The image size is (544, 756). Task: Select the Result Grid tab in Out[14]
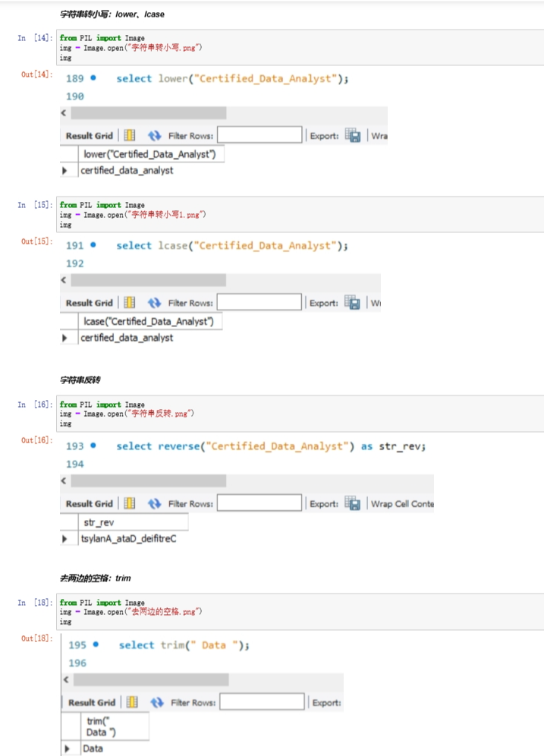89,136
